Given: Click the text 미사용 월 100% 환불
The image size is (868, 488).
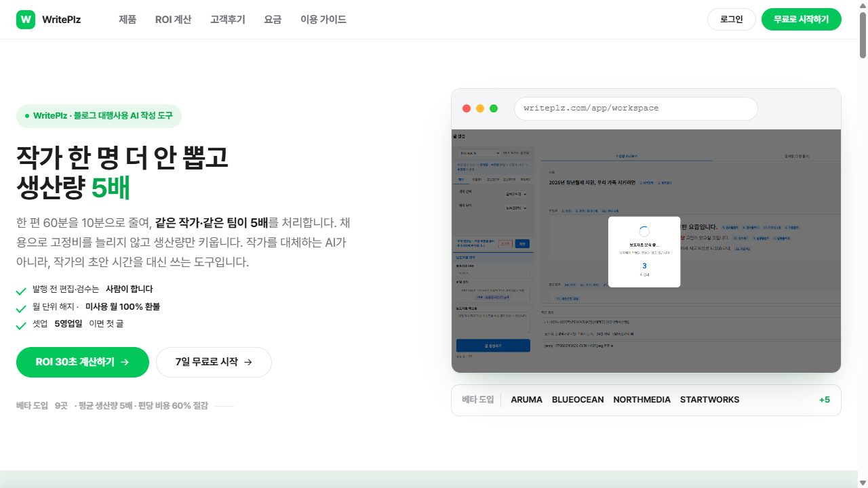Looking at the screenshot, I should coord(123,306).
